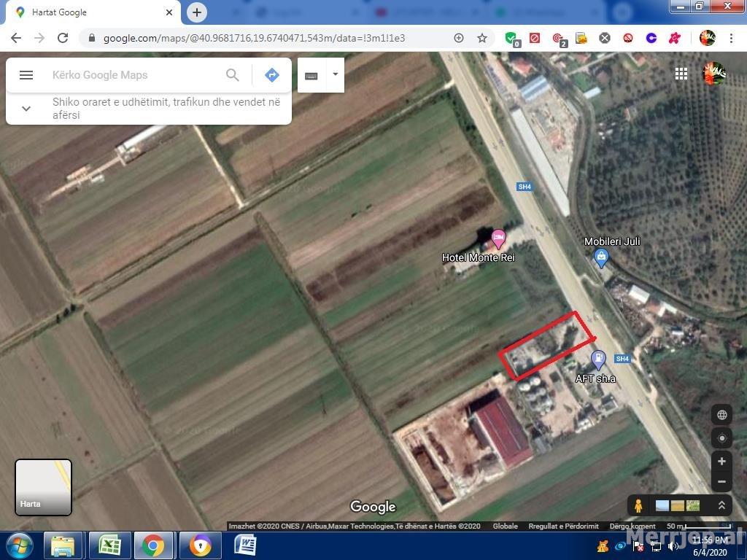The height and width of the screenshot is (560, 747).
Task: Open the Google apps grid
Action: (681, 73)
